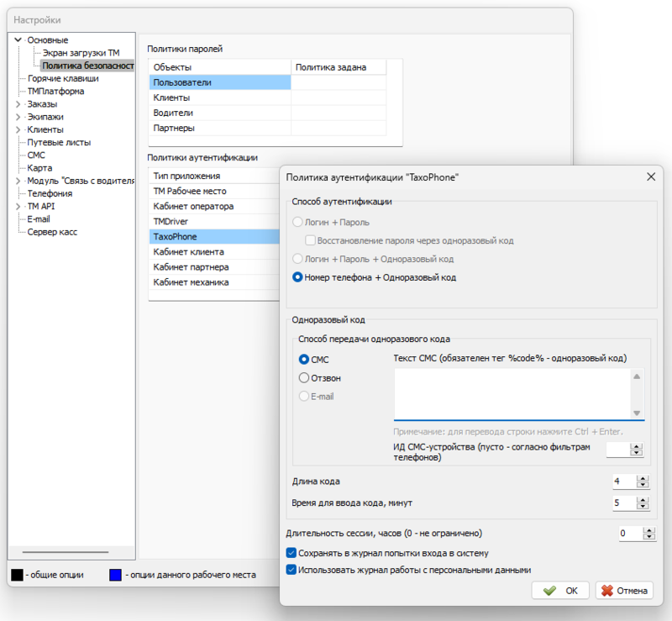Expand the Заказы tree node
This screenshot has height=621, width=672.
[x=18, y=104]
